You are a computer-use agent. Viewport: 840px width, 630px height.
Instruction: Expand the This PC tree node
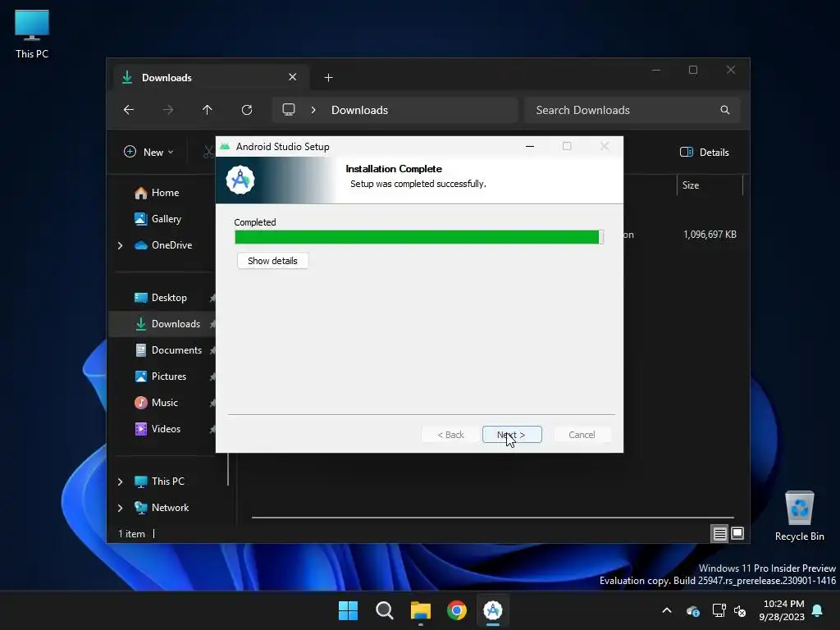point(120,482)
